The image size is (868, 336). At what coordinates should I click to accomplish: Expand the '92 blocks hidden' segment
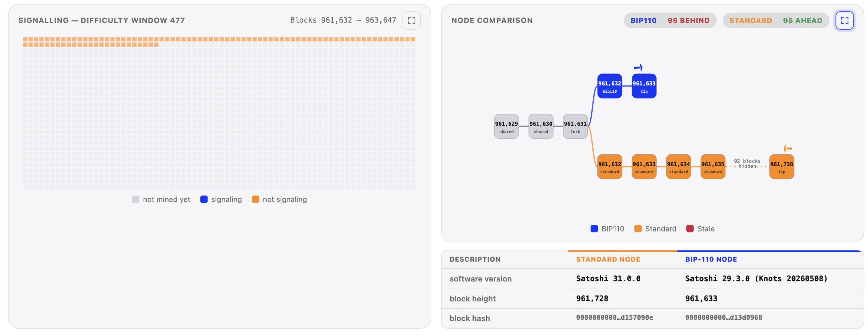click(x=747, y=164)
